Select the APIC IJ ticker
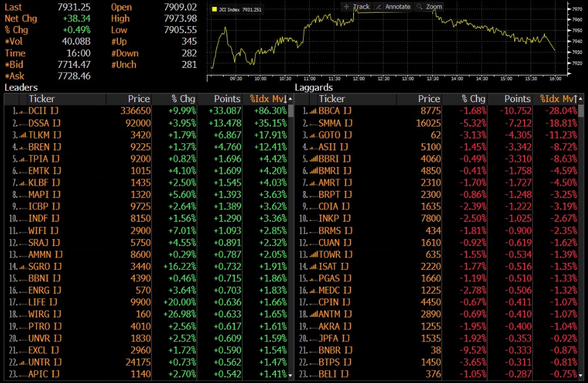Viewport: 588px width, 383px height. coord(44,374)
